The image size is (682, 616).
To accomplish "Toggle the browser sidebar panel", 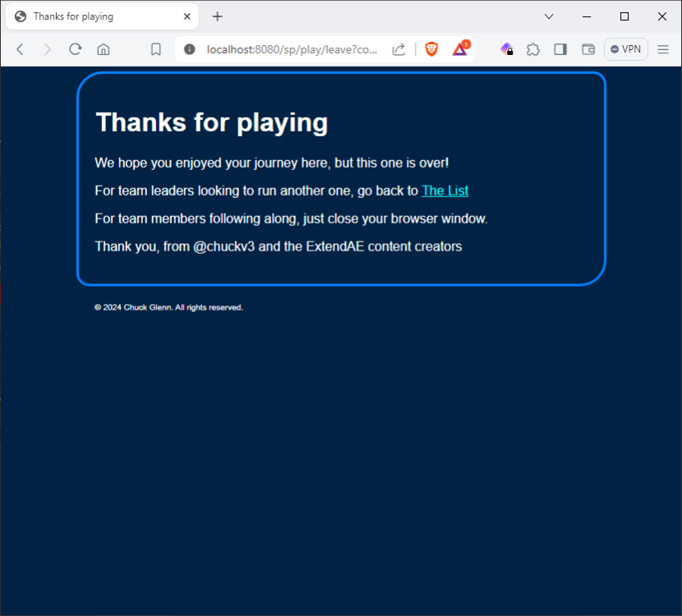I will click(x=560, y=49).
